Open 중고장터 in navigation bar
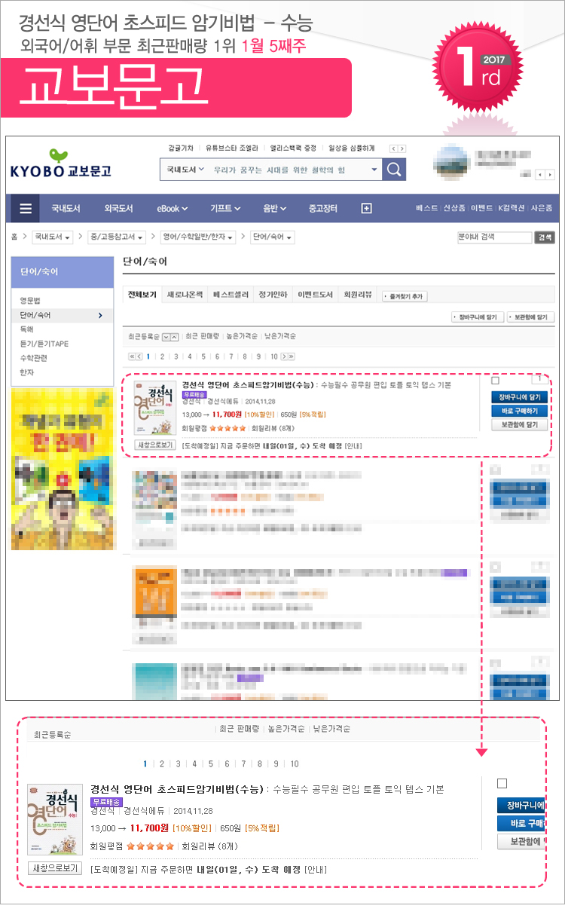The width and height of the screenshot is (565, 924). [x=322, y=209]
